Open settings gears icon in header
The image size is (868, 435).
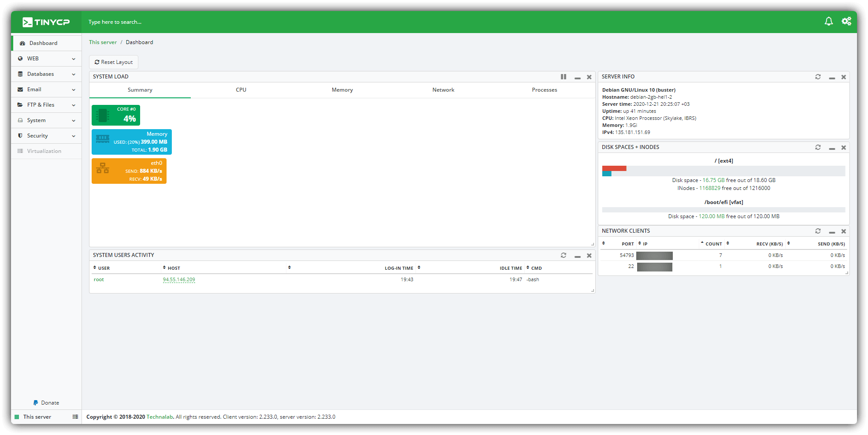[846, 22]
